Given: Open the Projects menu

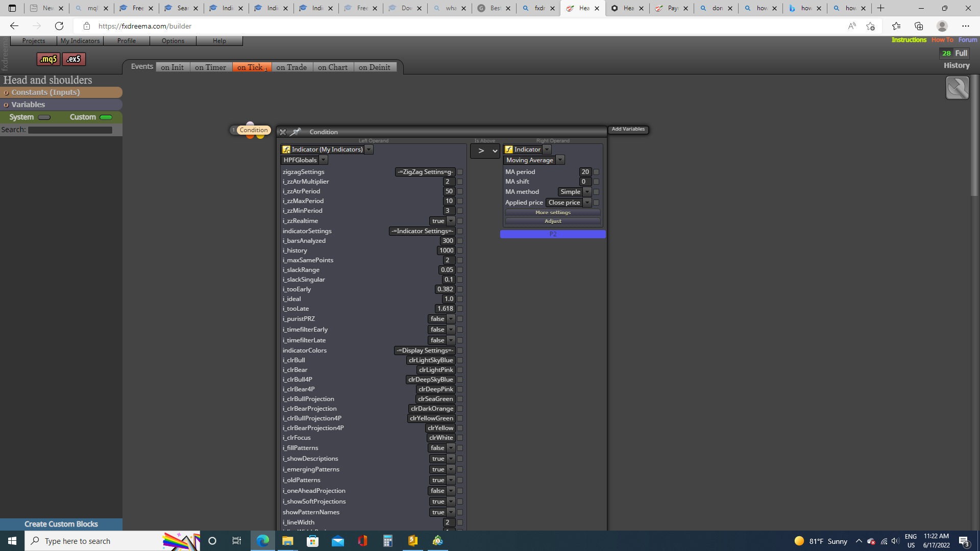Looking at the screenshot, I should (x=34, y=41).
